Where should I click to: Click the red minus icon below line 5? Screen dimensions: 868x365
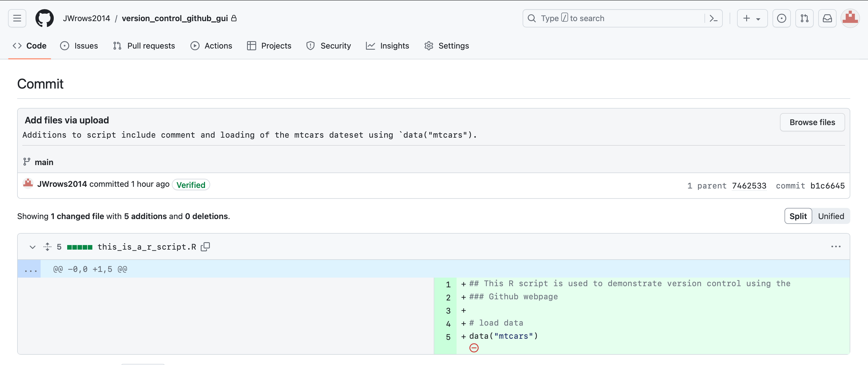click(x=474, y=348)
